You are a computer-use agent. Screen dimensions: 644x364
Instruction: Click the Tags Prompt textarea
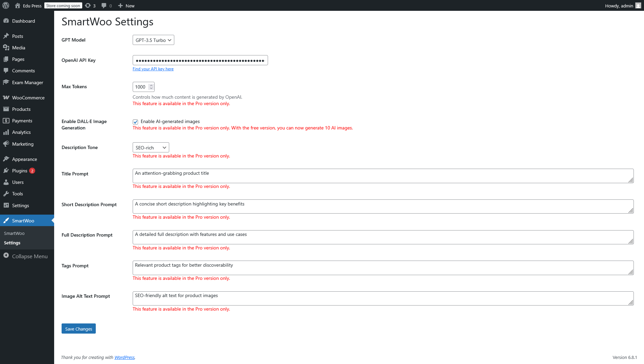(383, 268)
